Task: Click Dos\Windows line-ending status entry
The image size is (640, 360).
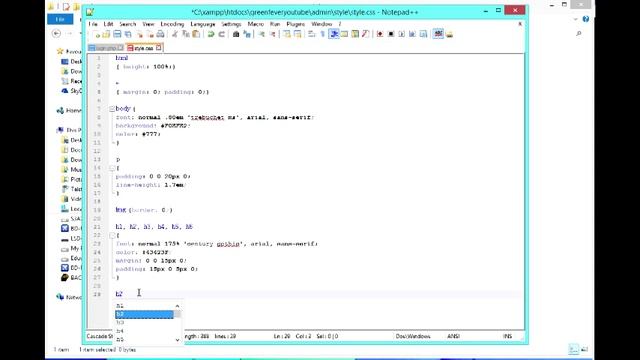Action: coord(413,336)
